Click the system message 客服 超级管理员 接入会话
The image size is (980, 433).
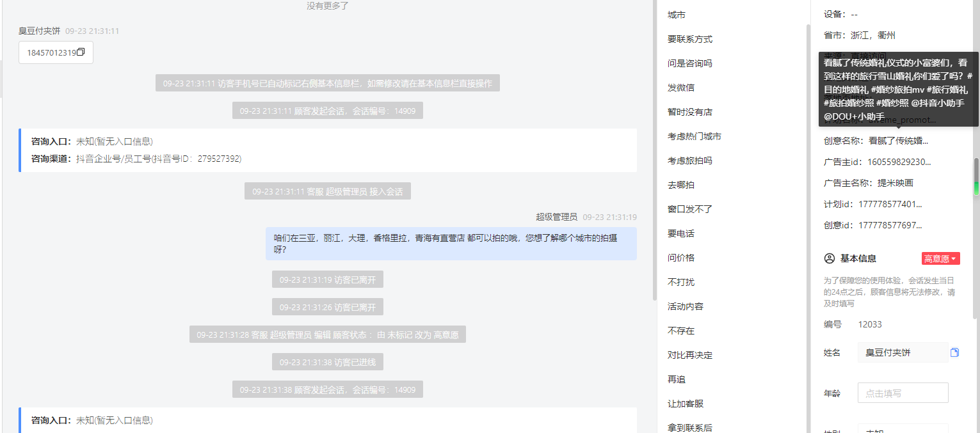328,191
